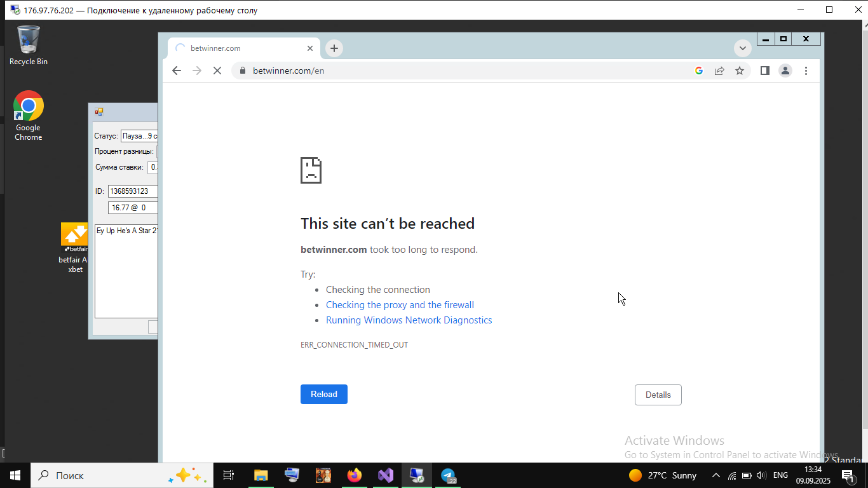The height and width of the screenshot is (488, 868).
Task: Open the Chrome side panel
Action: 765,71
